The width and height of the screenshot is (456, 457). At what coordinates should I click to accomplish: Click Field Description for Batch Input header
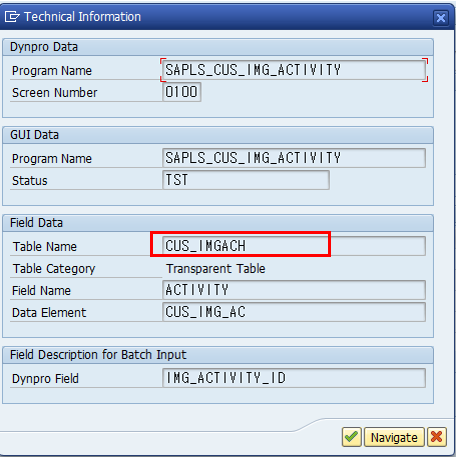coord(218,355)
